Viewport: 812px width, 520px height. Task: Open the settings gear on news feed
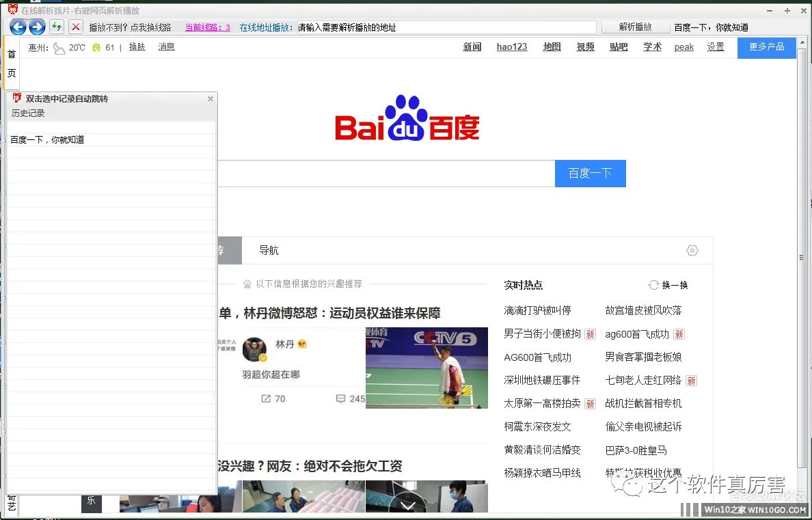point(692,251)
